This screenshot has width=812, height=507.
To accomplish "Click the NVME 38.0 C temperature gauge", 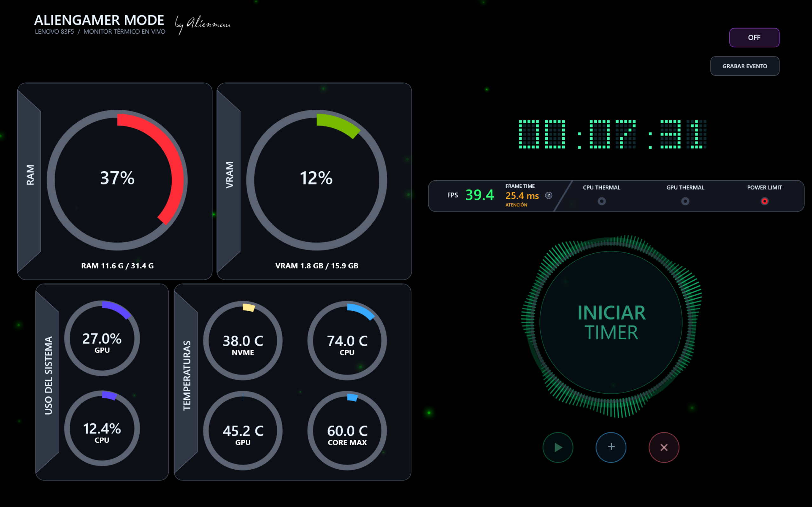I will pos(243,340).
